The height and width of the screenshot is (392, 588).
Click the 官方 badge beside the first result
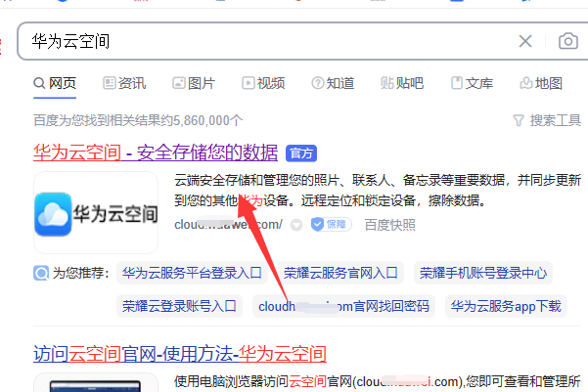pyautogui.click(x=301, y=153)
